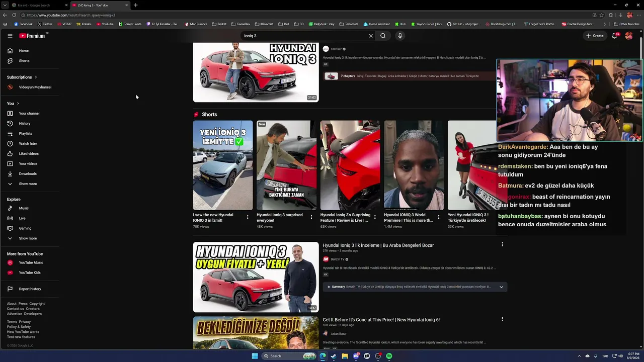644x362 pixels.
Task: Click the Gaming controller icon
Action: point(10,228)
